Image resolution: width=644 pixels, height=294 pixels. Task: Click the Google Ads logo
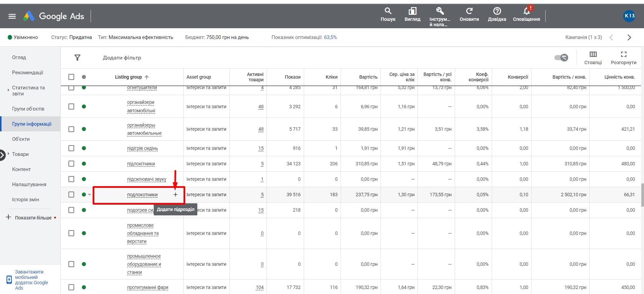pos(54,16)
